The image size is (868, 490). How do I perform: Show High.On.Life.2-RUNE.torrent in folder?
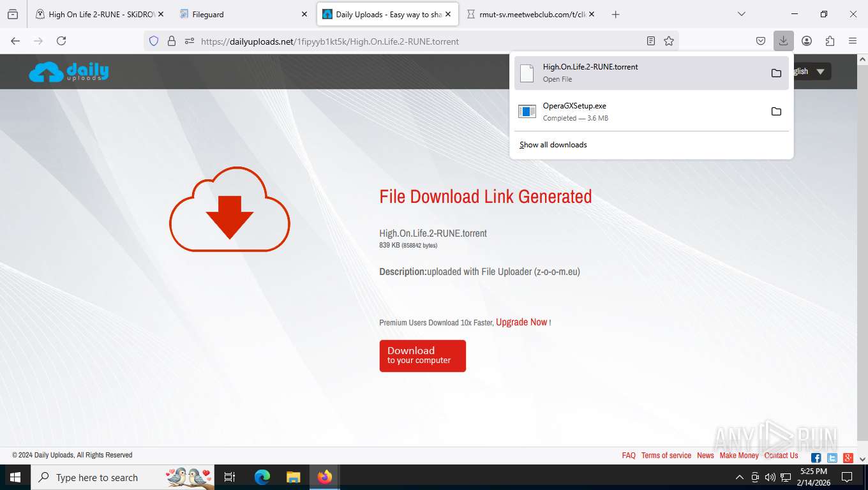tap(776, 73)
